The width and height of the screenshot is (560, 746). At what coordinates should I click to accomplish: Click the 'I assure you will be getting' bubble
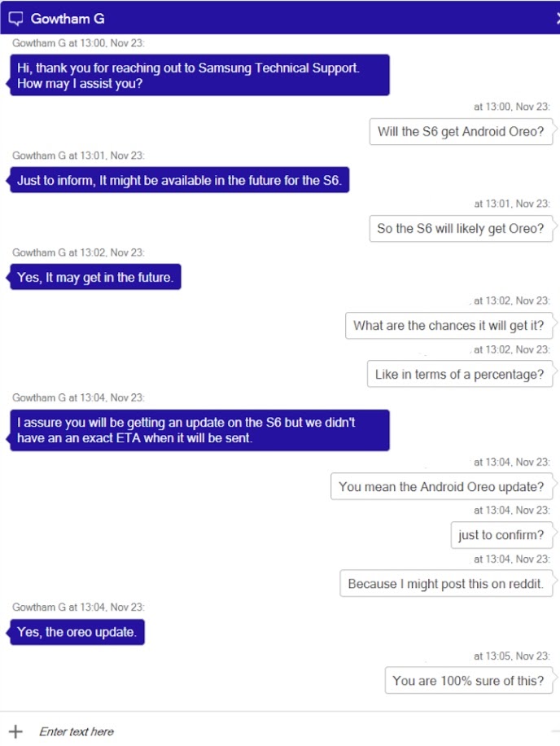coord(199,430)
